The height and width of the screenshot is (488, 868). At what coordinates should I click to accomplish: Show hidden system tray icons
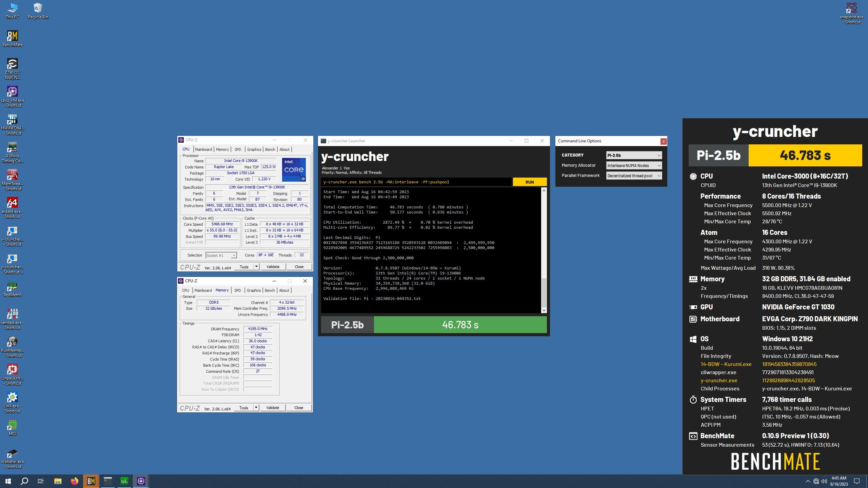pyautogui.click(x=808, y=481)
